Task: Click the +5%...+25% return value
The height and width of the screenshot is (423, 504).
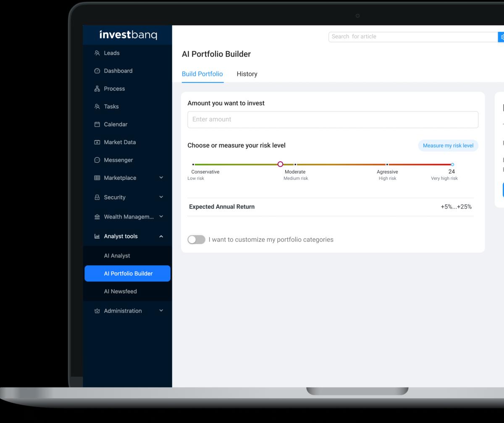Action: coord(456,207)
